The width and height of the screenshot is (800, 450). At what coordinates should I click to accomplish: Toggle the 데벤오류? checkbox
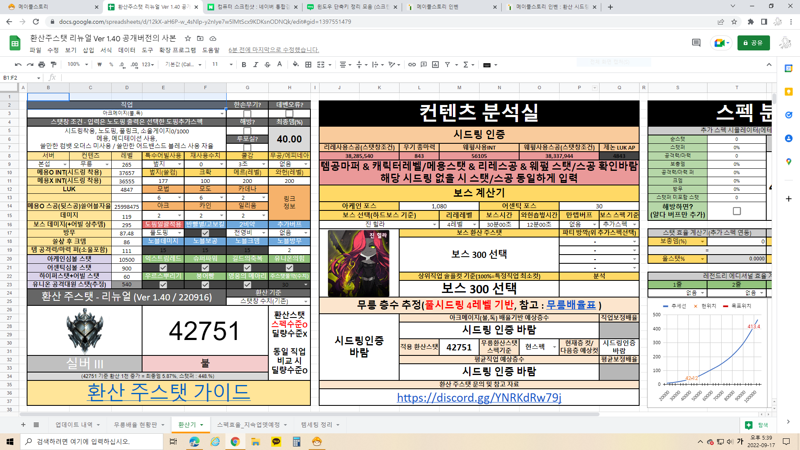tap(289, 113)
